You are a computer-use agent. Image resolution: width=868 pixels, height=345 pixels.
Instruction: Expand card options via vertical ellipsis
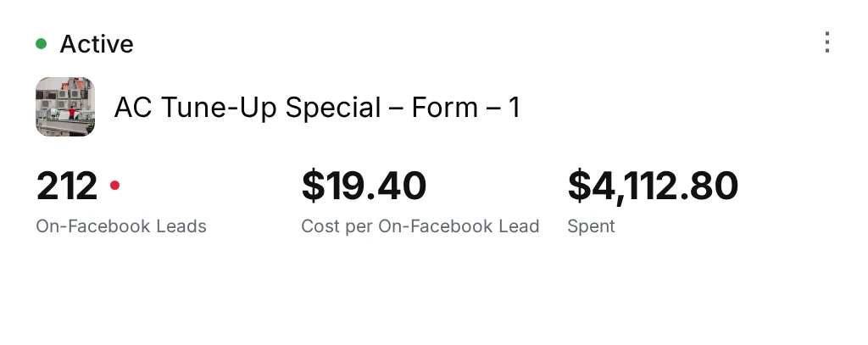pos(827,42)
